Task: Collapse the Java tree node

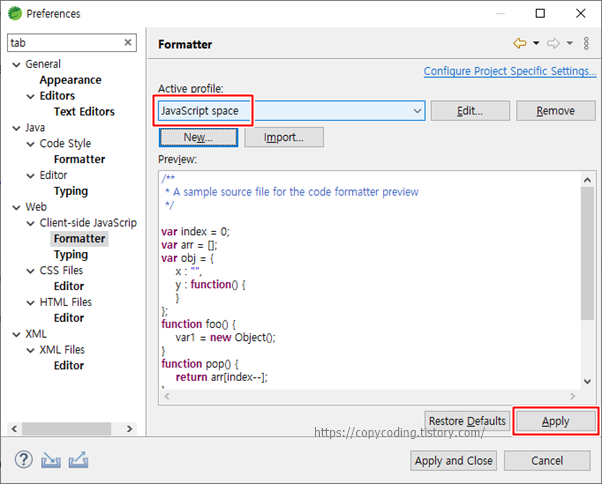Action: pos(16,128)
